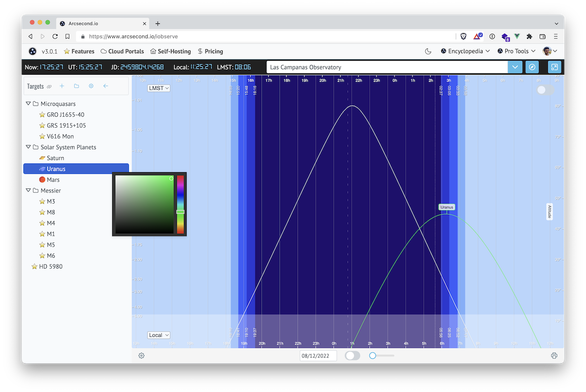Click the print icon below the chart
The width and height of the screenshot is (586, 392).
pyautogui.click(x=554, y=355)
